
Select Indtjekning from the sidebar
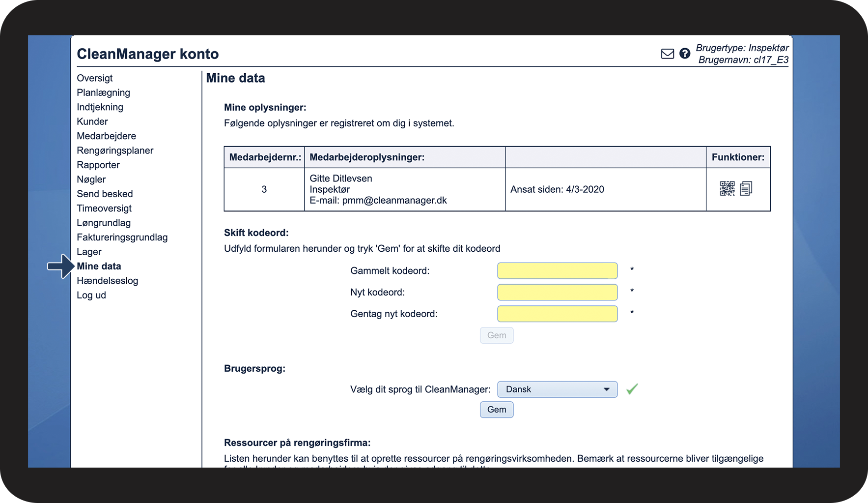coord(100,107)
